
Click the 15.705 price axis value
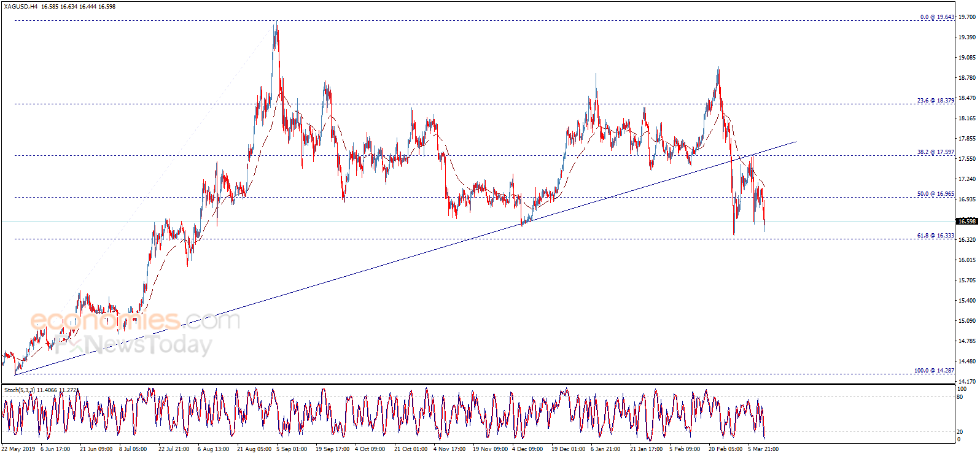coord(967,280)
